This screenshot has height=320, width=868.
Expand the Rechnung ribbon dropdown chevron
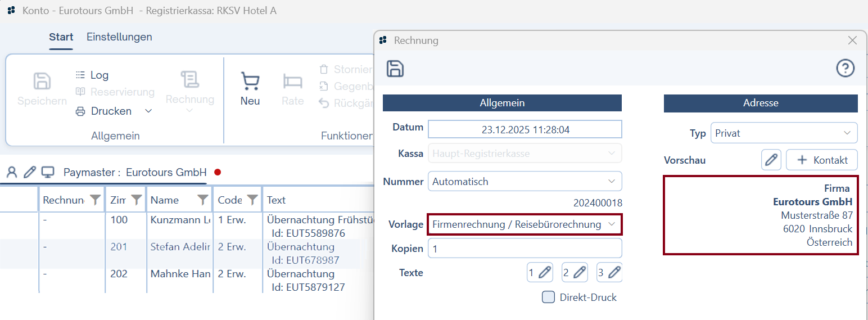tap(189, 110)
